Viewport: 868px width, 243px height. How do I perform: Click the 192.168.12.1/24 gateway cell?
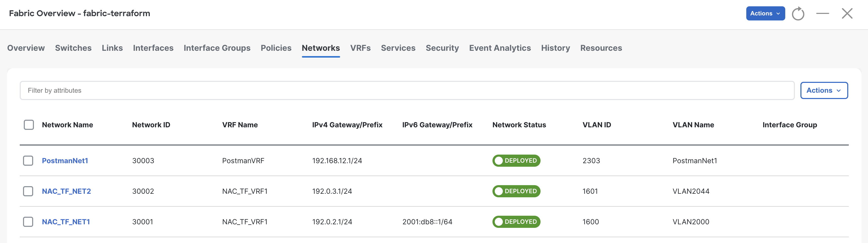337,161
